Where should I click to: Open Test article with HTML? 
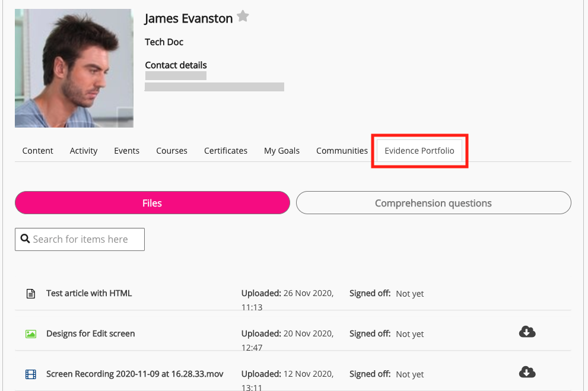[89, 293]
